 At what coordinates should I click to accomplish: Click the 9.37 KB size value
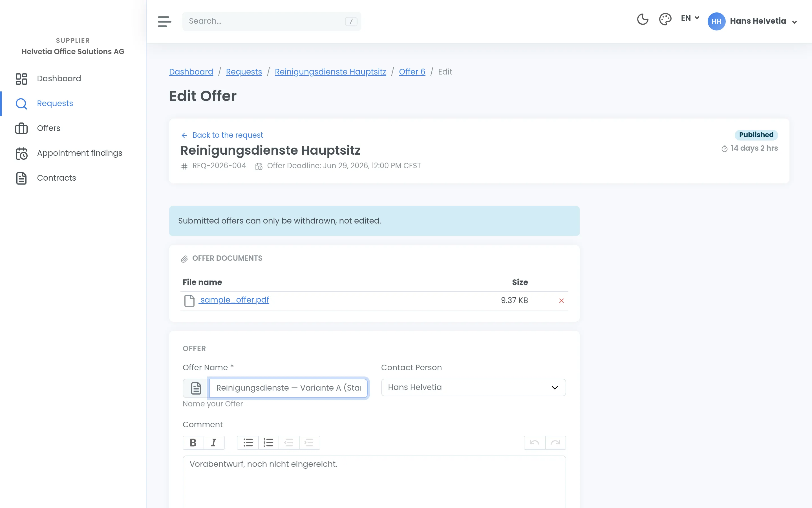[514, 300]
